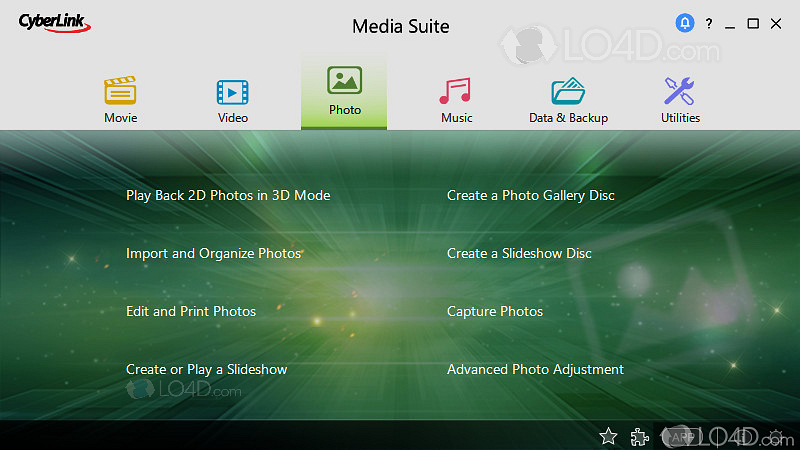Click the notification bell icon
Viewport: 800px width, 450px height.
click(685, 23)
